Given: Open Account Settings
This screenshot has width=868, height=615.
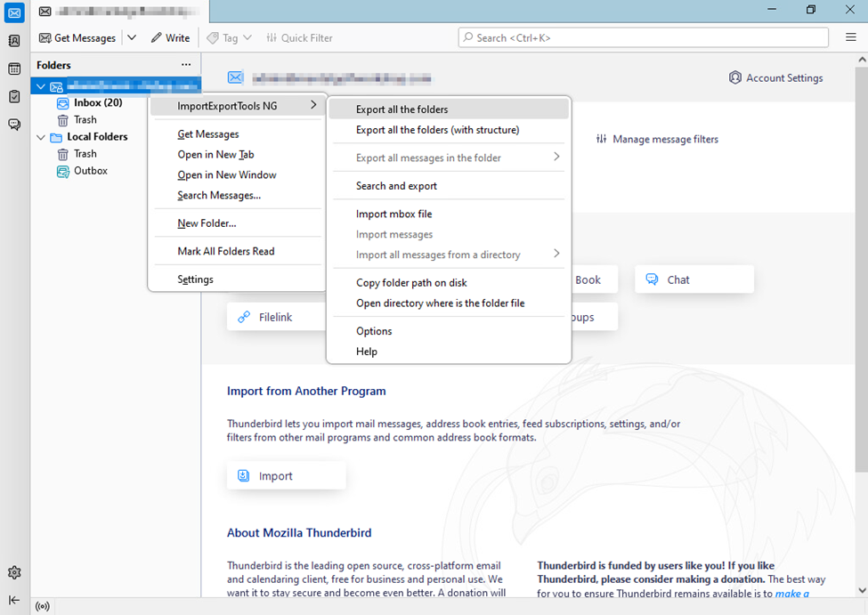Looking at the screenshot, I should pos(776,78).
